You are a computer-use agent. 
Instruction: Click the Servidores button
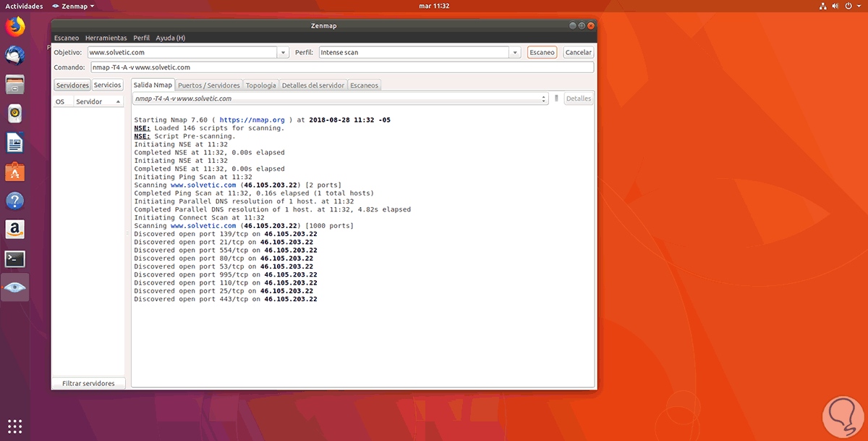72,85
